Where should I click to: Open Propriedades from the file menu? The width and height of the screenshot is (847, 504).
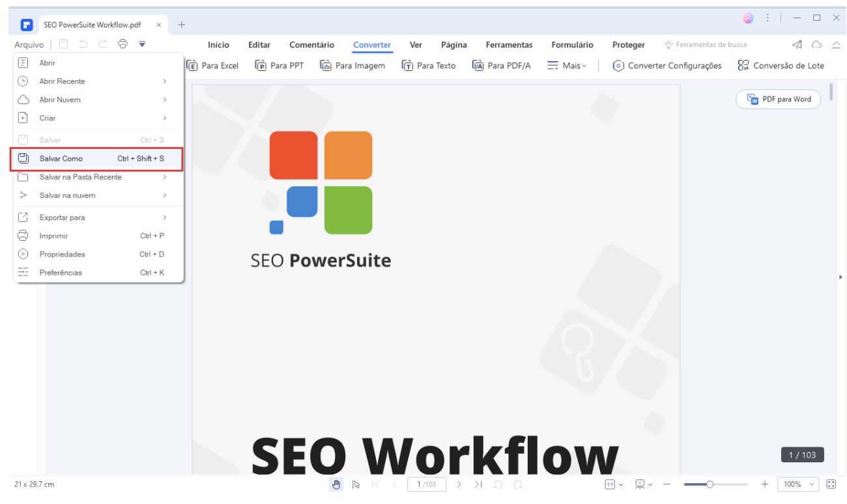click(98, 254)
